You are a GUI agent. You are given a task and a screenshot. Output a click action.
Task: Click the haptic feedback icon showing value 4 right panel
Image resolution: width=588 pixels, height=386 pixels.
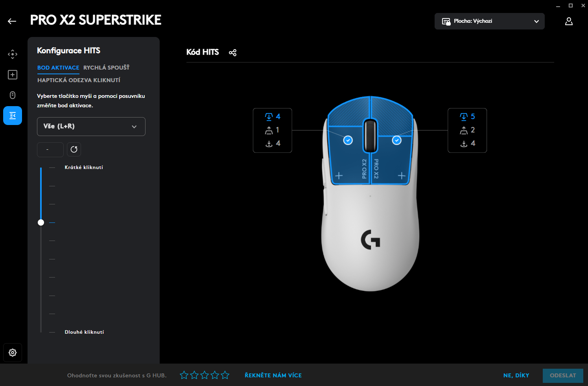point(464,143)
